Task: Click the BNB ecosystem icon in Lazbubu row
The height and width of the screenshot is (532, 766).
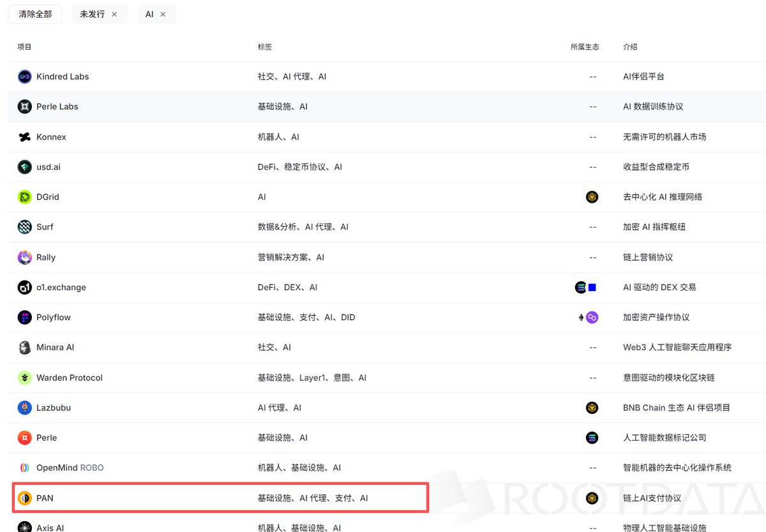Action: pos(592,408)
